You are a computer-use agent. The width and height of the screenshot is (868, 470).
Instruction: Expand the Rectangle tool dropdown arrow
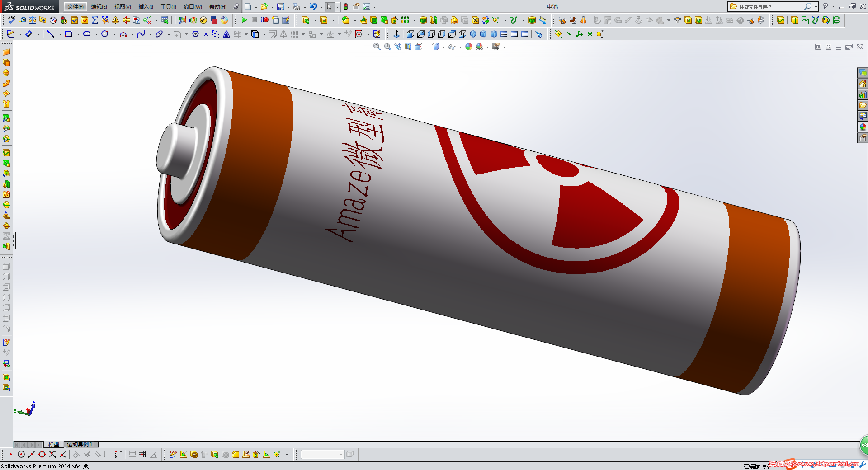[x=78, y=34]
